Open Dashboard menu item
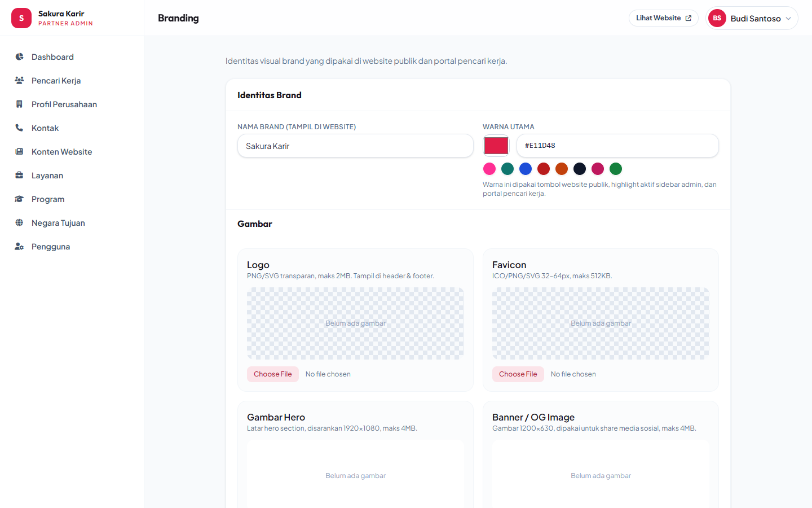 tap(72, 57)
